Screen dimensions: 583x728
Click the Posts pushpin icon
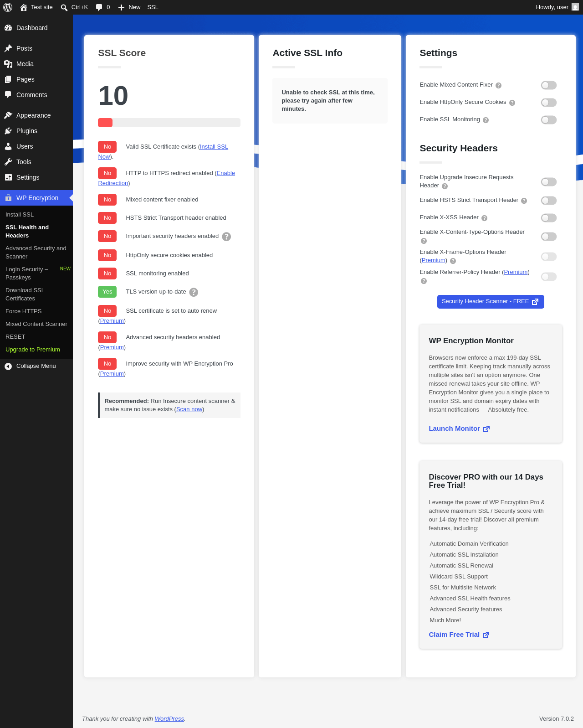click(8, 48)
